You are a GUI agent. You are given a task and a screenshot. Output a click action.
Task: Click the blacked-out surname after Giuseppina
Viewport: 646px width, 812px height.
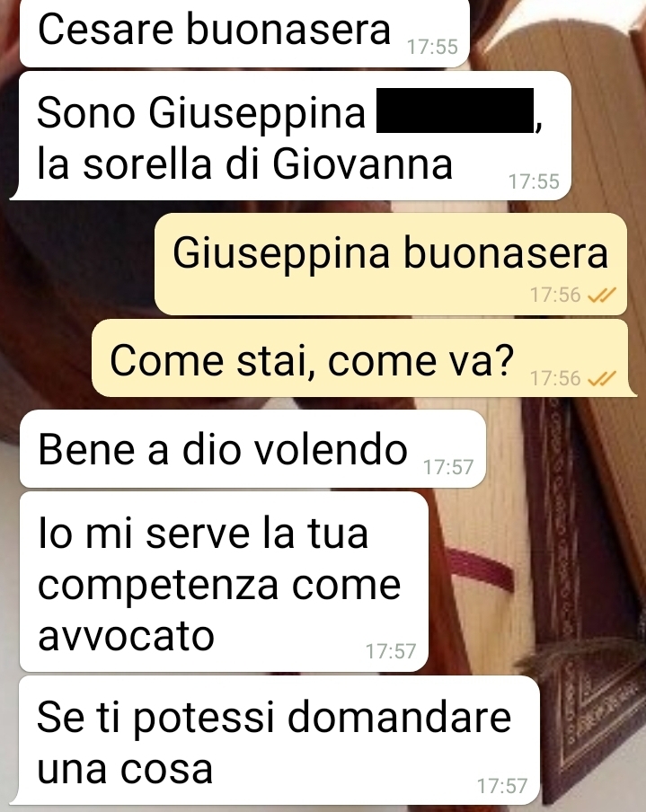(x=455, y=110)
